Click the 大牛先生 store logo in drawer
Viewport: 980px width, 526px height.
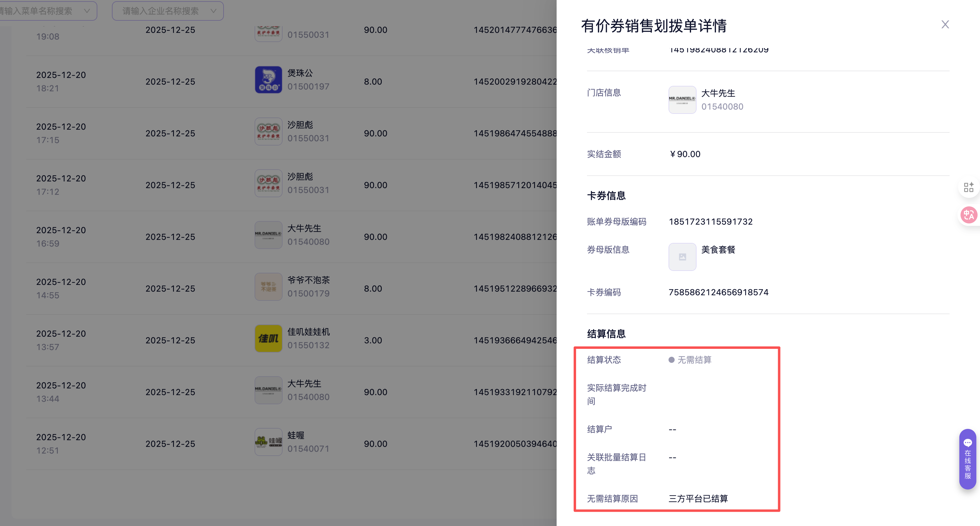pos(682,100)
